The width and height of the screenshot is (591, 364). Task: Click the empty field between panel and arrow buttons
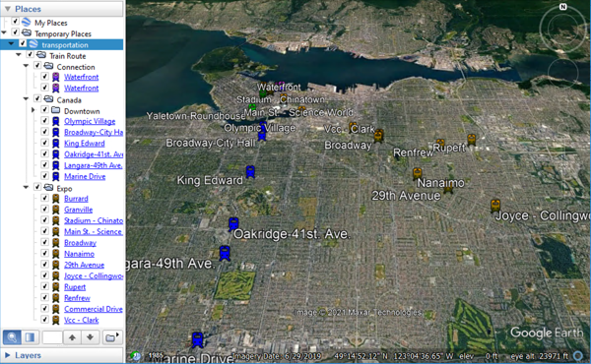(x=52, y=337)
